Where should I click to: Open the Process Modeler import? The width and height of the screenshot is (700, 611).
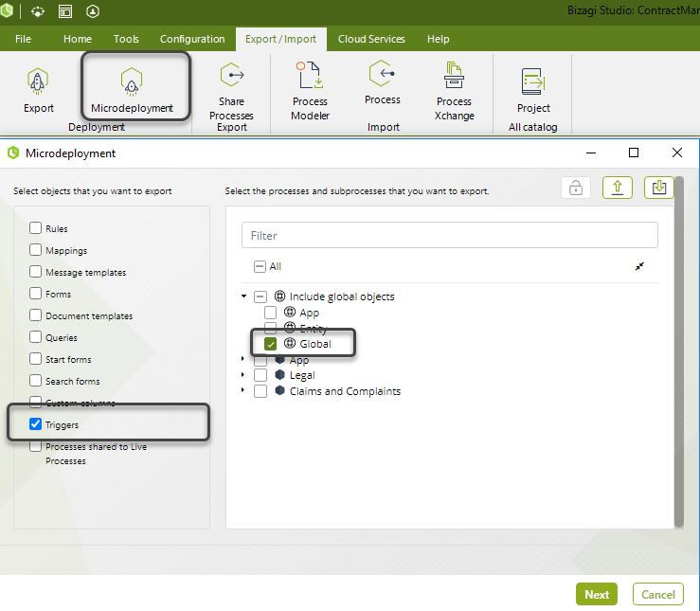coord(310,91)
